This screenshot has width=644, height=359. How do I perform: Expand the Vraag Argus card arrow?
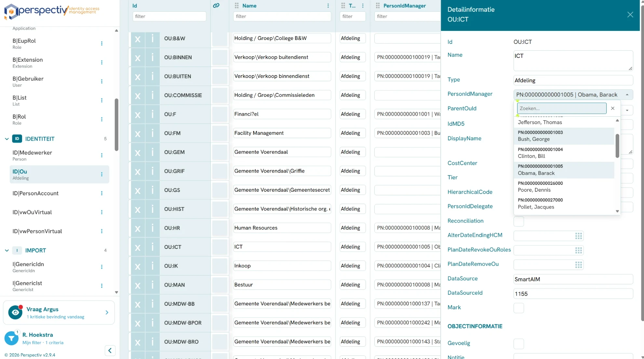pyautogui.click(x=107, y=312)
